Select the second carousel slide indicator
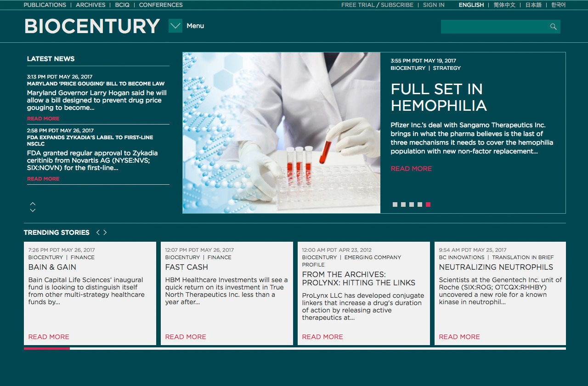The width and height of the screenshot is (588, 386). 403,204
